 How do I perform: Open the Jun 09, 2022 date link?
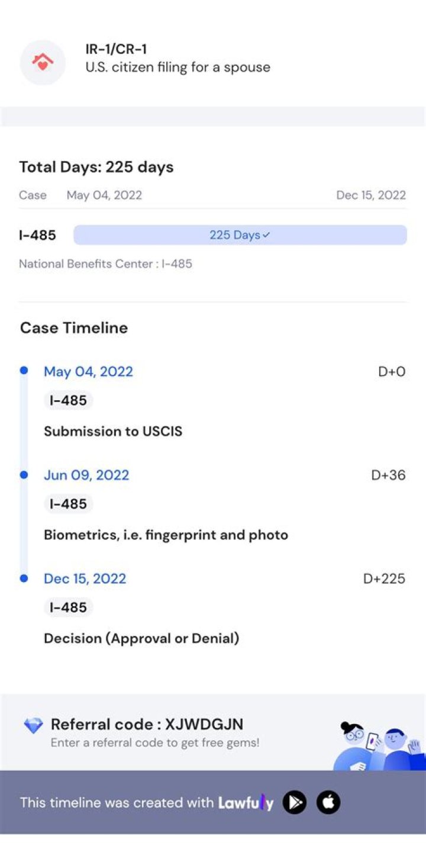click(86, 475)
